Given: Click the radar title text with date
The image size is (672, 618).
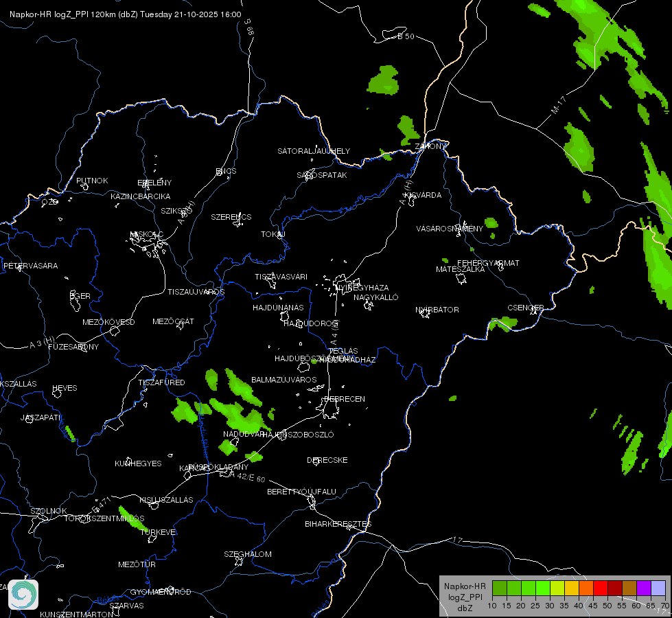Looking at the screenshot, I should [125, 14].
